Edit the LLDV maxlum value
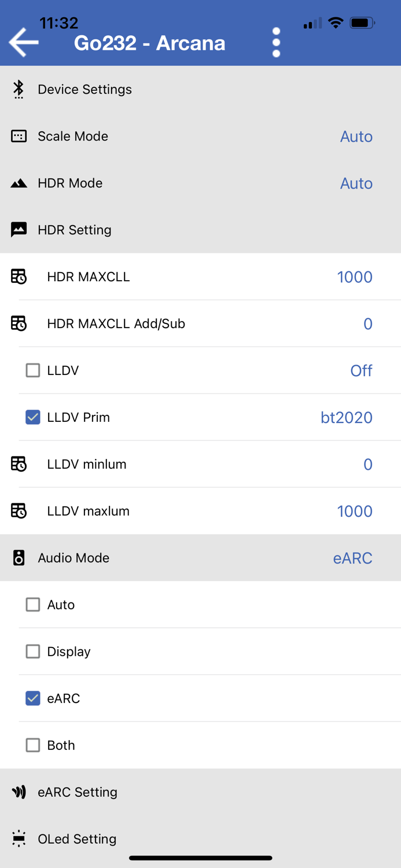The image size is (401, 868). [x=354, y=512]
